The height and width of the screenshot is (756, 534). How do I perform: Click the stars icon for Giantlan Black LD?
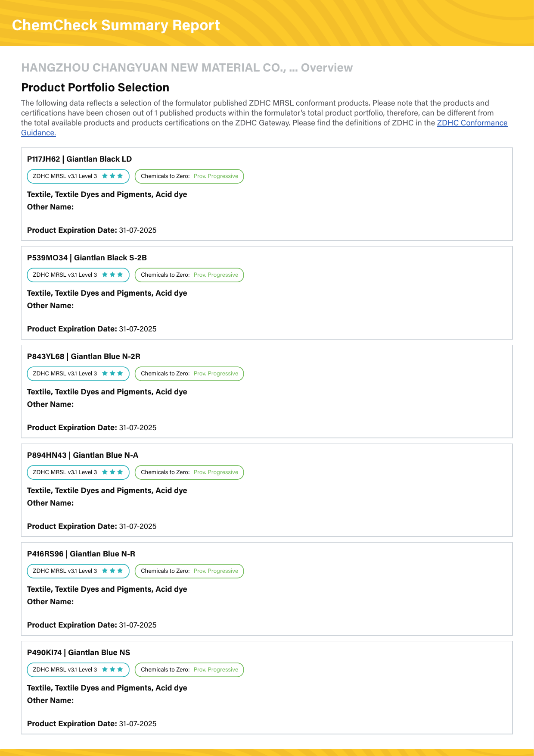click(112, 176)
